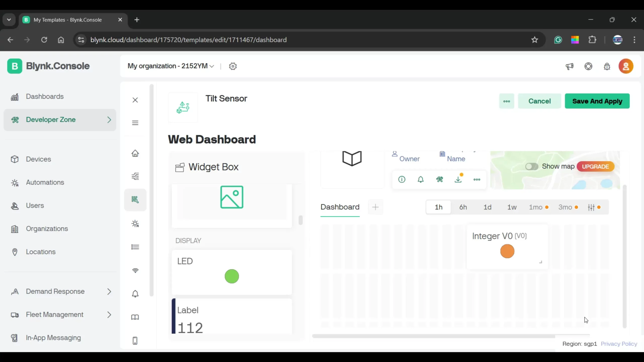
Task: Click the device notifications bell icon
Action: 421,179
